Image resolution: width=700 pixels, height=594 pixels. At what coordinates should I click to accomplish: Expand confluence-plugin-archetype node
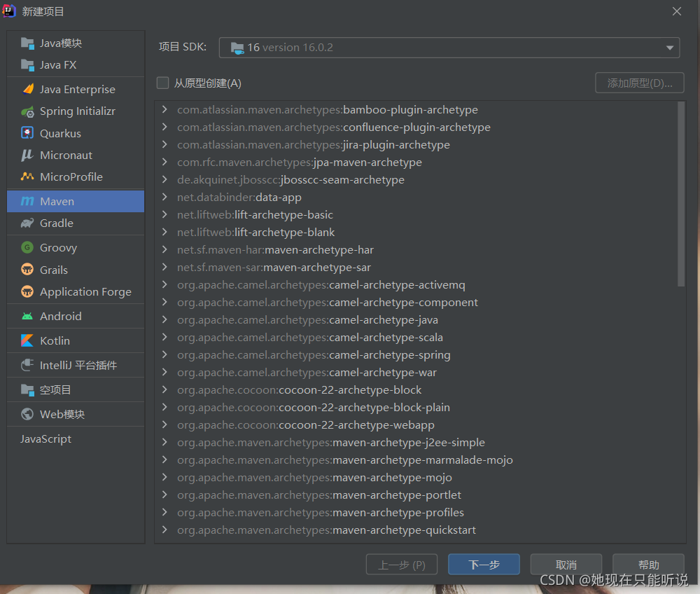coord(164,127)
